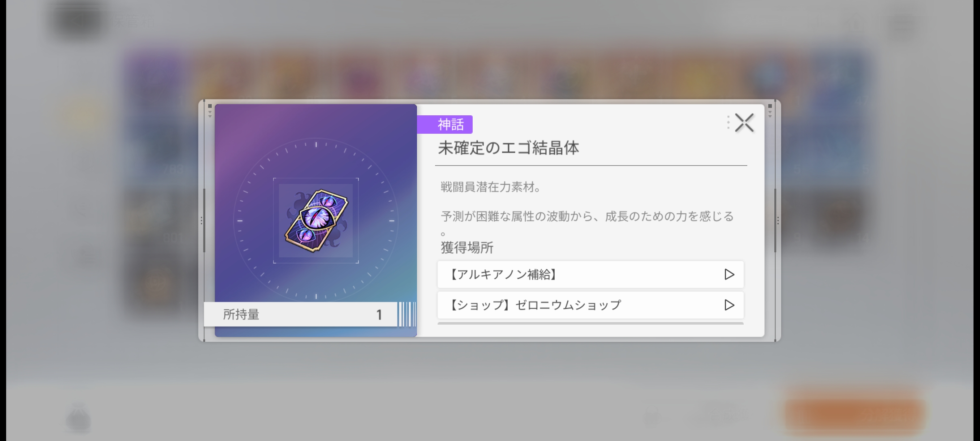980x441 pixels.
Task: Click the 獲得場所 section heading
Action: [x=467, y=248]
